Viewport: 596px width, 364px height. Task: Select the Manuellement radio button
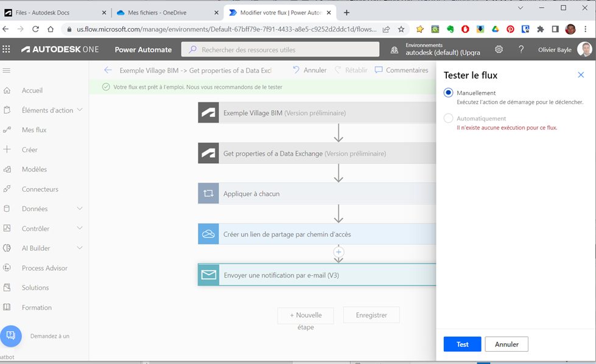(x=449, y=93)
